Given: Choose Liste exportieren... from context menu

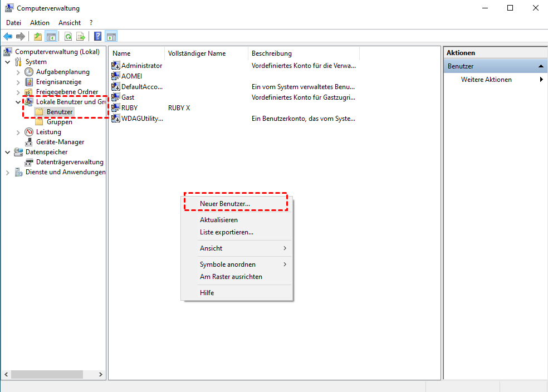Looking at the screenshot, I should [237, 232].
